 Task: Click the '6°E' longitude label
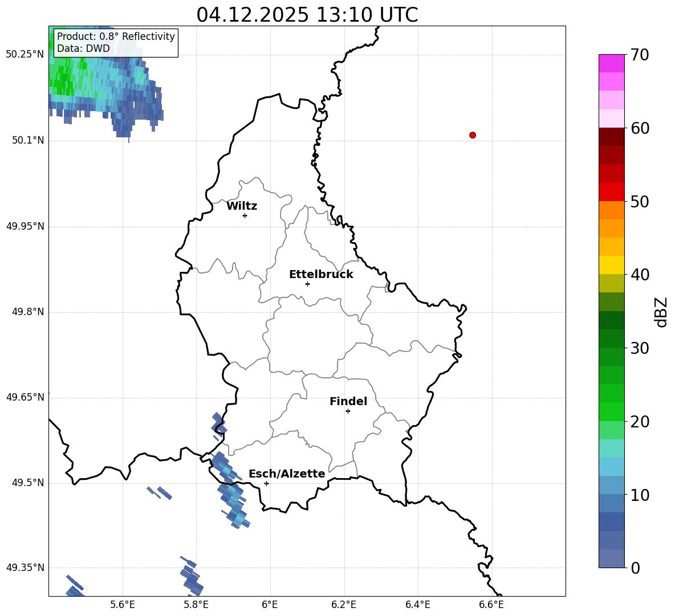click(270, 605)
